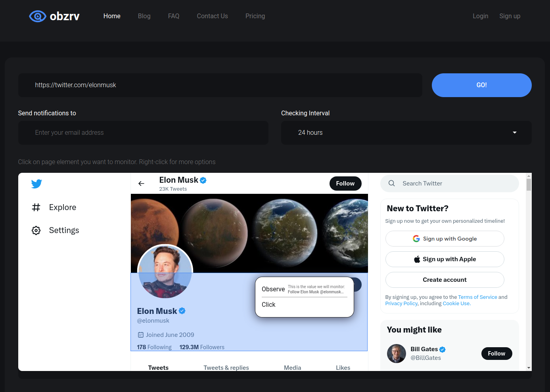The width and height of the screenshot is (550, 392).
Task: Click the 178 Following link
Action: pos(154,347)
